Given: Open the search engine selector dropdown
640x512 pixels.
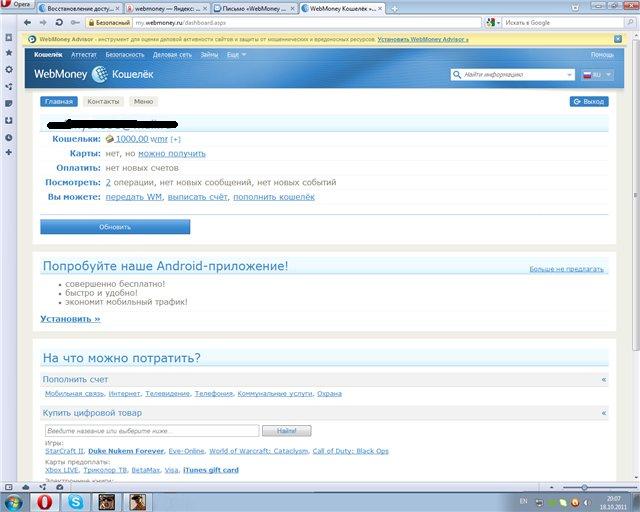Looking at the screenshot, I should [493, 23].
